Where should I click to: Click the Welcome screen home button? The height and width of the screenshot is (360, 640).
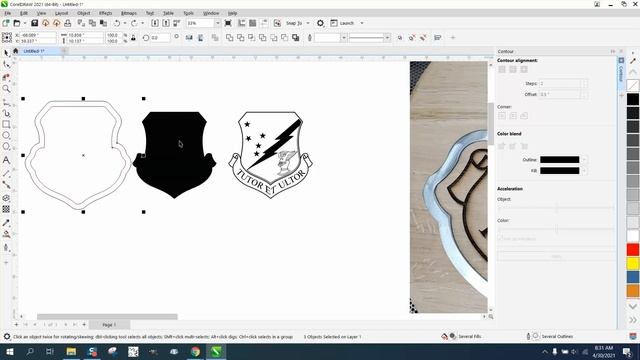tap(16, 51)
